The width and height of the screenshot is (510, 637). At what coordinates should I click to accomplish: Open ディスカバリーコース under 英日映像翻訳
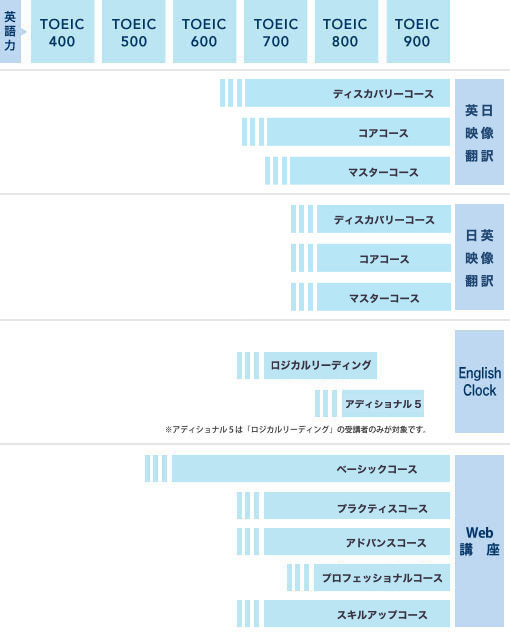point(347,93)
